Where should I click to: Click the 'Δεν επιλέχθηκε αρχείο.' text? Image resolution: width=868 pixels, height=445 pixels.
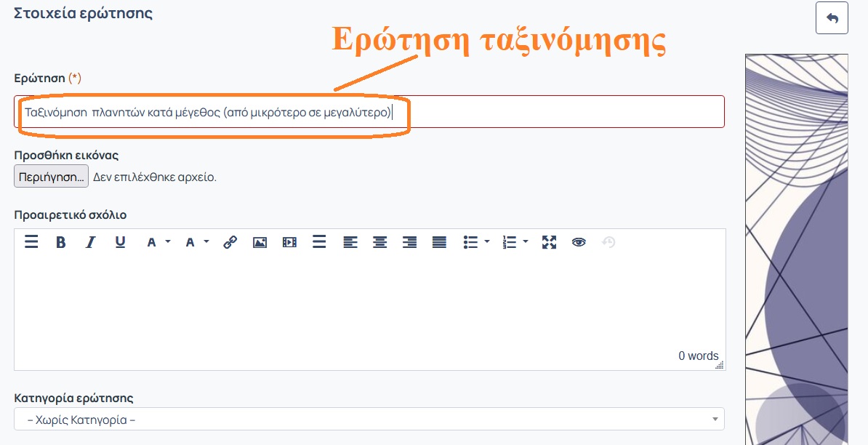click(x=155, y=177)
